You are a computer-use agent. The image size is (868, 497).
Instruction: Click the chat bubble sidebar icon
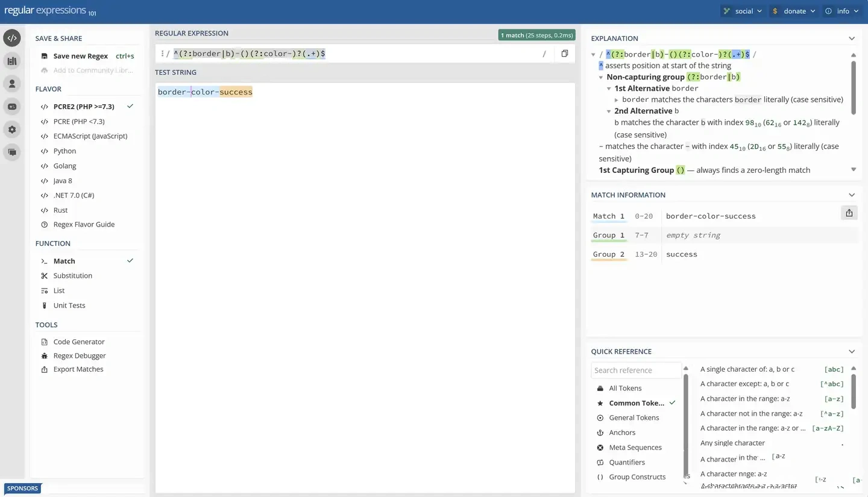[x=12, y=152]
